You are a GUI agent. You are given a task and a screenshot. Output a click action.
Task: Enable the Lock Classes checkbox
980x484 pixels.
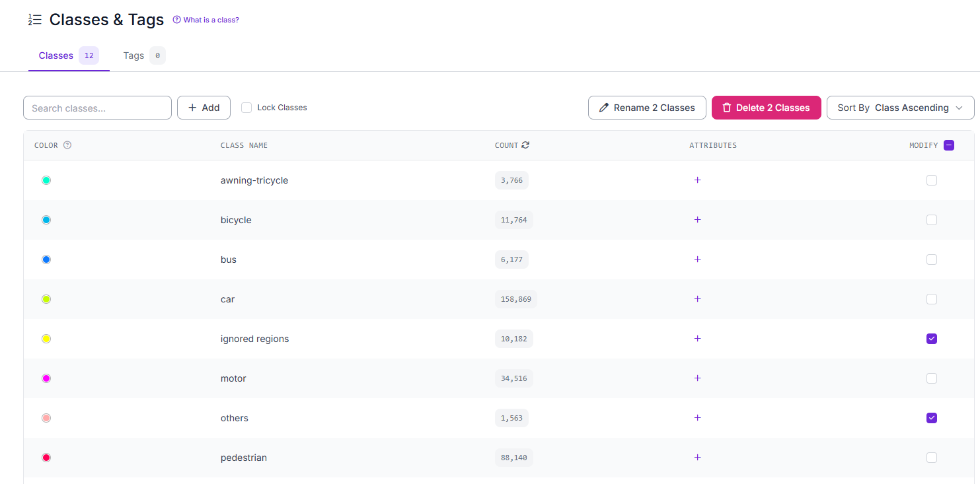pos(246,108)
